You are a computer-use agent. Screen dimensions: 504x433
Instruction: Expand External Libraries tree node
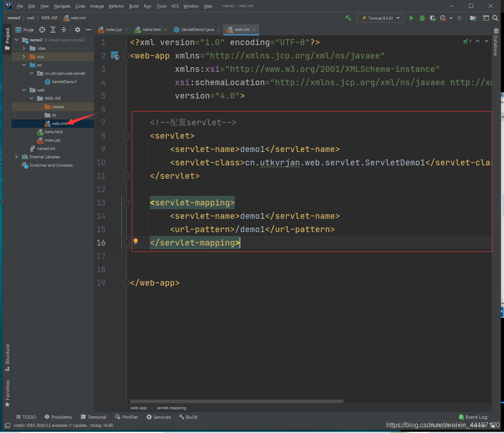click(x=16, y=157)
